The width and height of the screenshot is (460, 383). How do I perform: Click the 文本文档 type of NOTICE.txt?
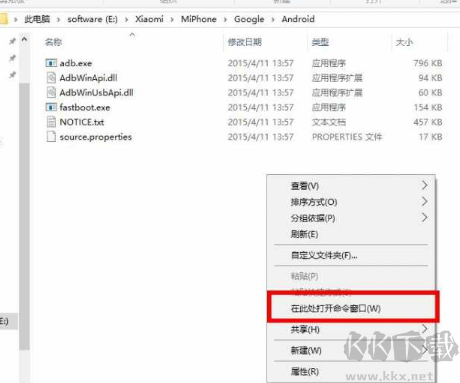tap(329, 122)
